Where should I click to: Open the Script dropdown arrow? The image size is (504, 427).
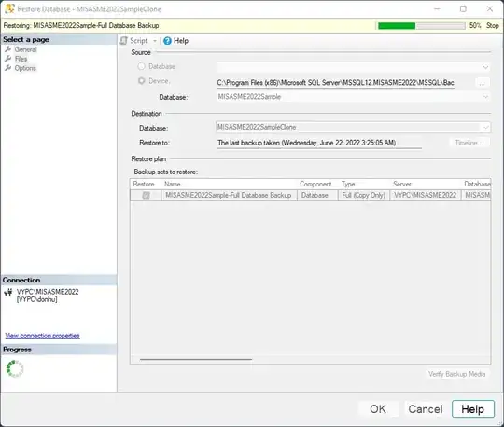click(155, 41)
